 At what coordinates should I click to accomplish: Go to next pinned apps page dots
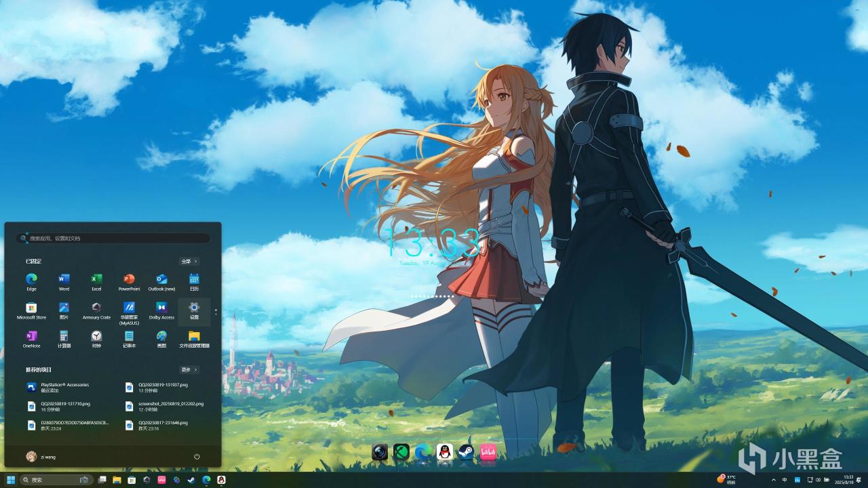[216, 312]
